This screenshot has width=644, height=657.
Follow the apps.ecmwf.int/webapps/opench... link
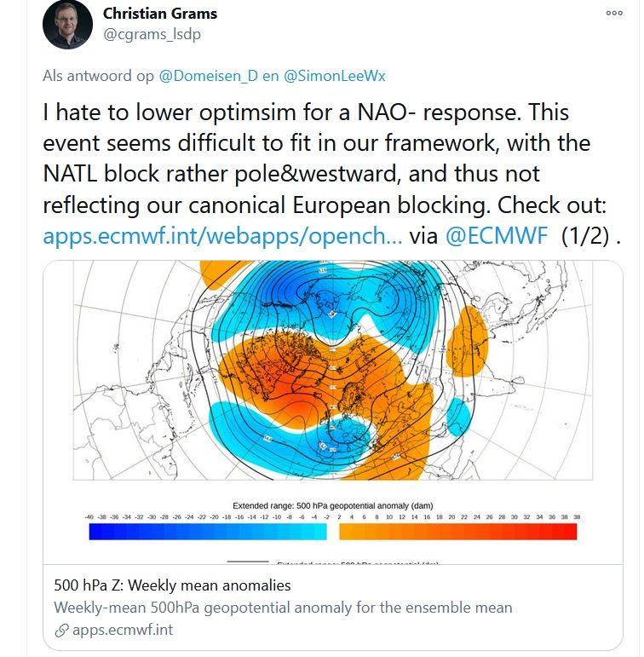click(222, 236)
